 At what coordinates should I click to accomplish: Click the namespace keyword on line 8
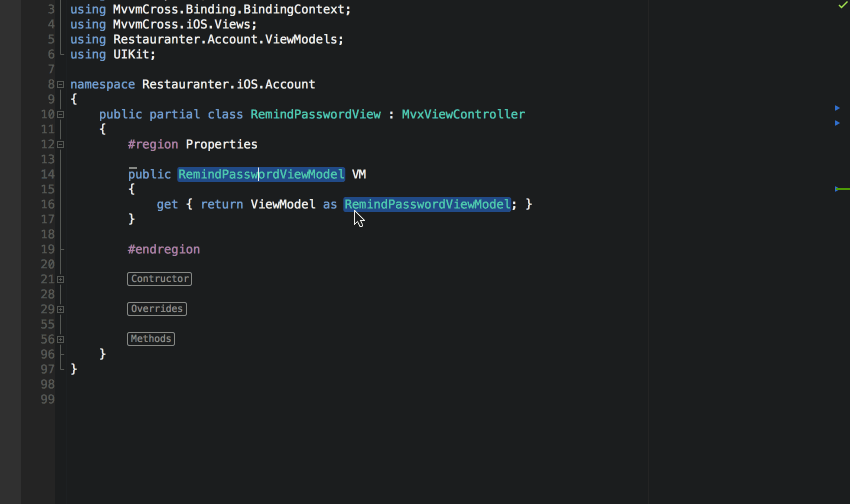102,85
